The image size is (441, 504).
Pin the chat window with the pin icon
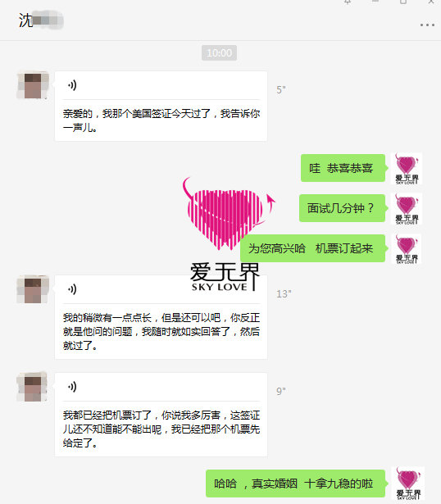click(348, 2)
